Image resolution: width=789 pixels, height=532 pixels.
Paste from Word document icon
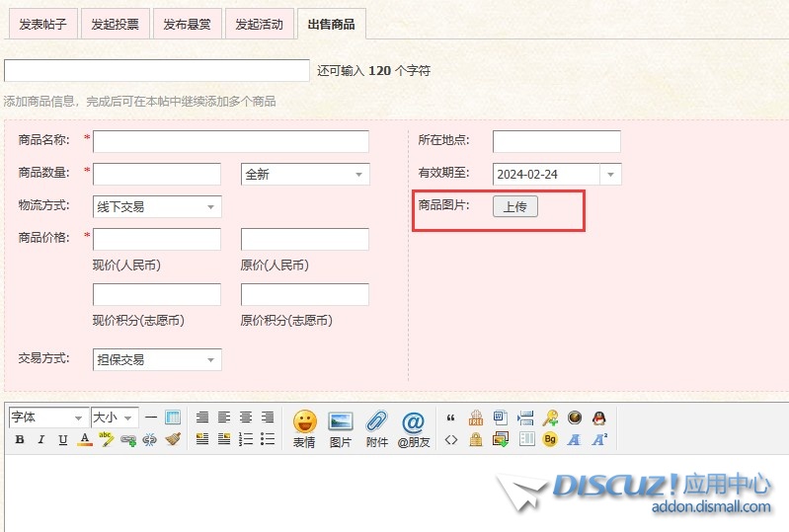501,418
